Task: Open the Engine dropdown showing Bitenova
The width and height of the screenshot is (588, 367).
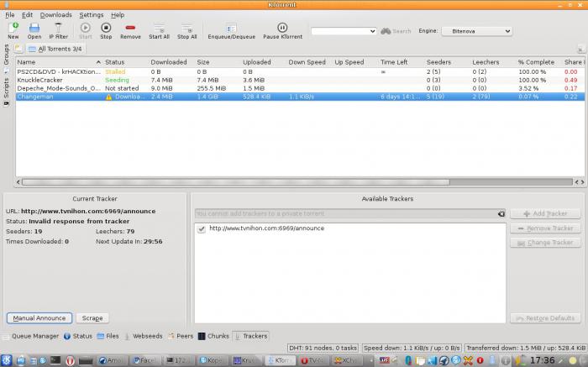Action: [477, 31]
